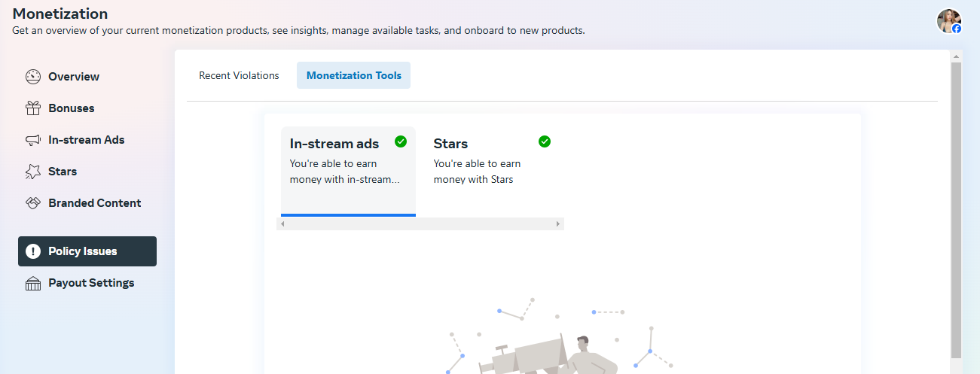
Task: Open profile avatar in top right
Action: [x=949, y=21]
